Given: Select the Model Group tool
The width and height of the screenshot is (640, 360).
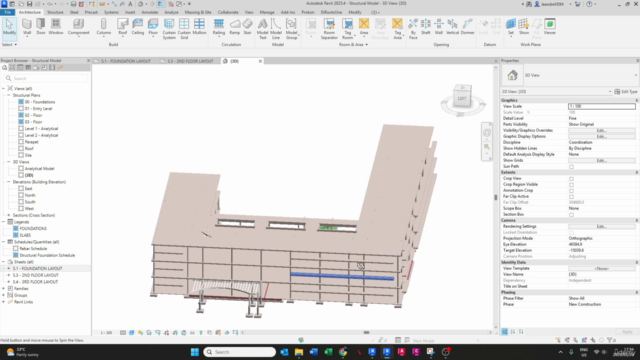Looking at the screenshot, I should 291,29.
